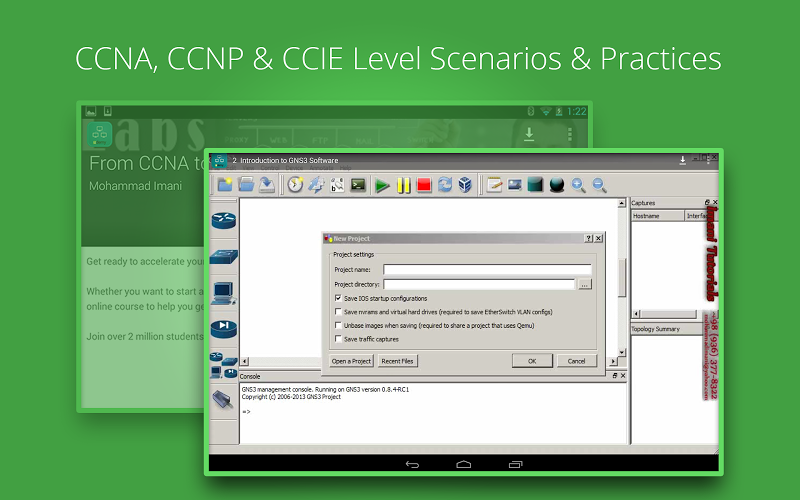Browse security devices icon in sidebar
Image resolution: width=800 pixels, height=500 pixels.
[x=223, y=329]
